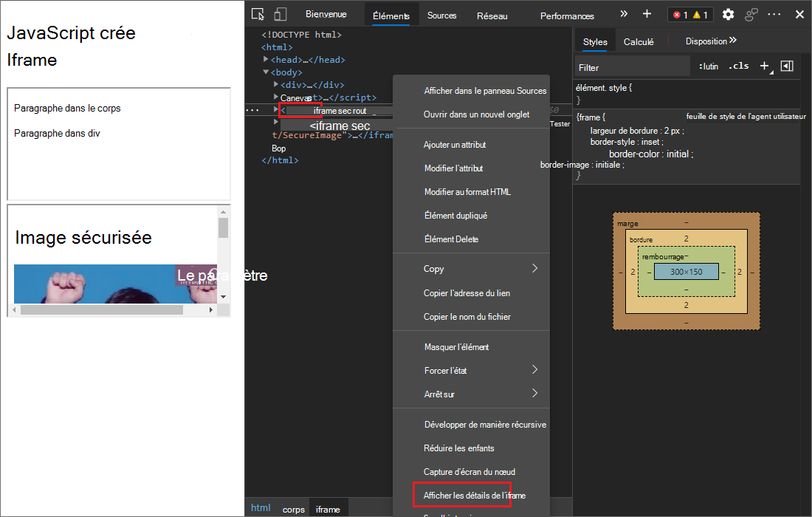The width and height of the screenshot is (812, 517).
Task: Click the marge box label
Action: pos(627,223)
